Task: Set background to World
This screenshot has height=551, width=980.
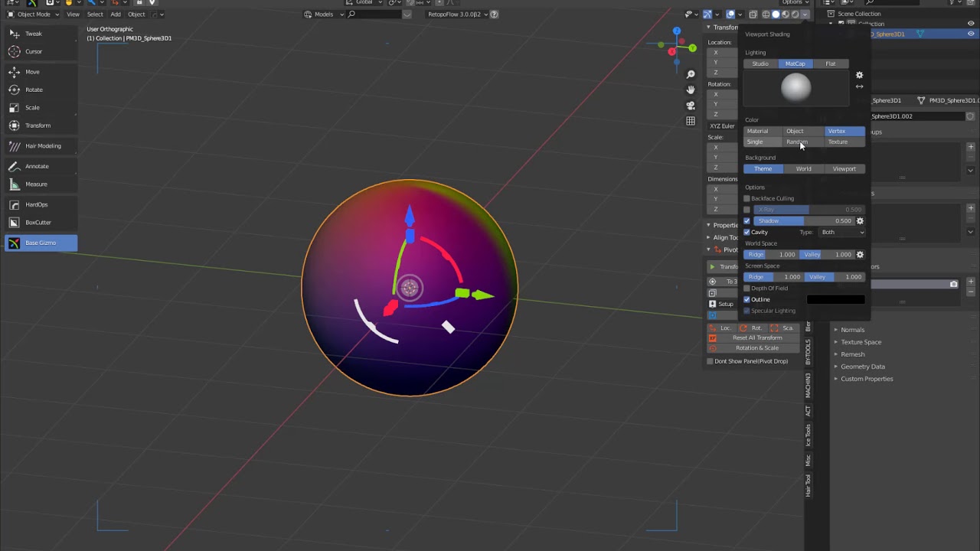Action: coord(803,169)
